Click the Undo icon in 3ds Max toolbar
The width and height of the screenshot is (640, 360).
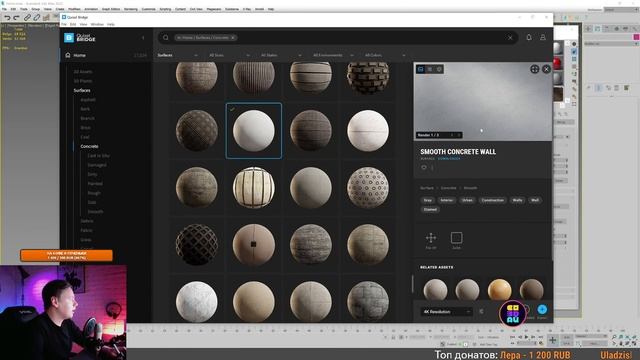tap(7, 17)
